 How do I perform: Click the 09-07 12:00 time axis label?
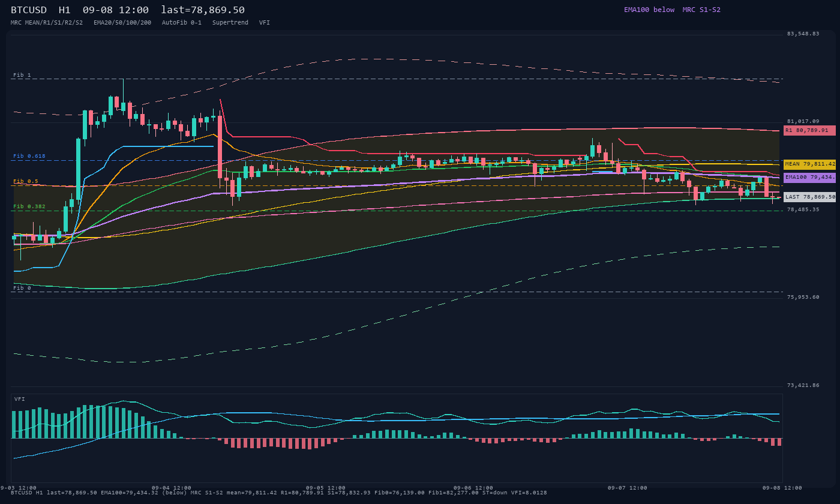(x=628, y=488)
